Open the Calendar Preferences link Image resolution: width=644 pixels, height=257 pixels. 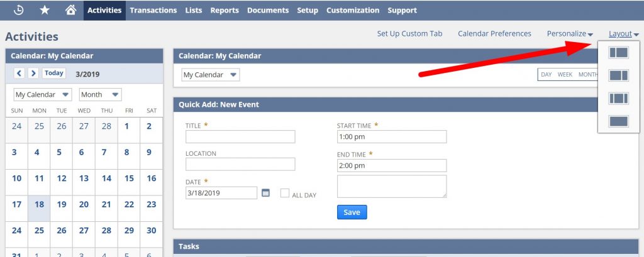(494, 34)
